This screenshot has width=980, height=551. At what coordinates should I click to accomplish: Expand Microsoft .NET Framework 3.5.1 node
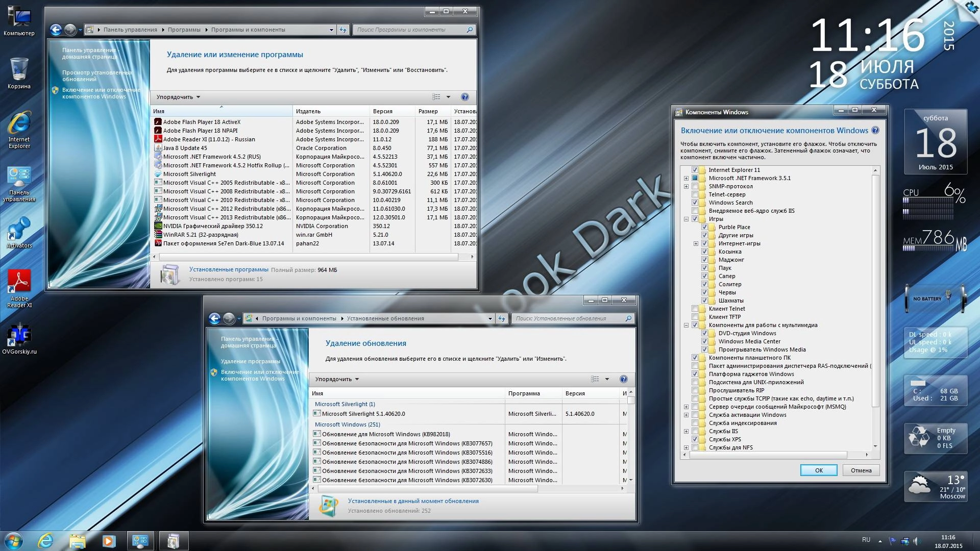point(685,178)
